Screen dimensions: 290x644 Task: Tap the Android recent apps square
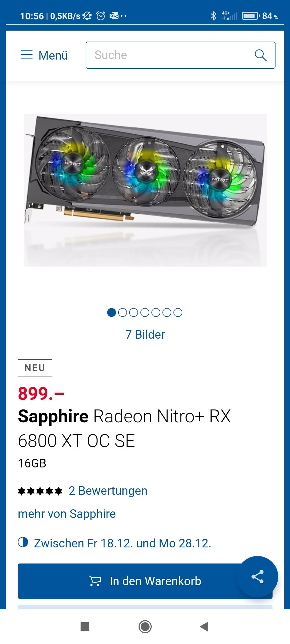tap(85, 627)
